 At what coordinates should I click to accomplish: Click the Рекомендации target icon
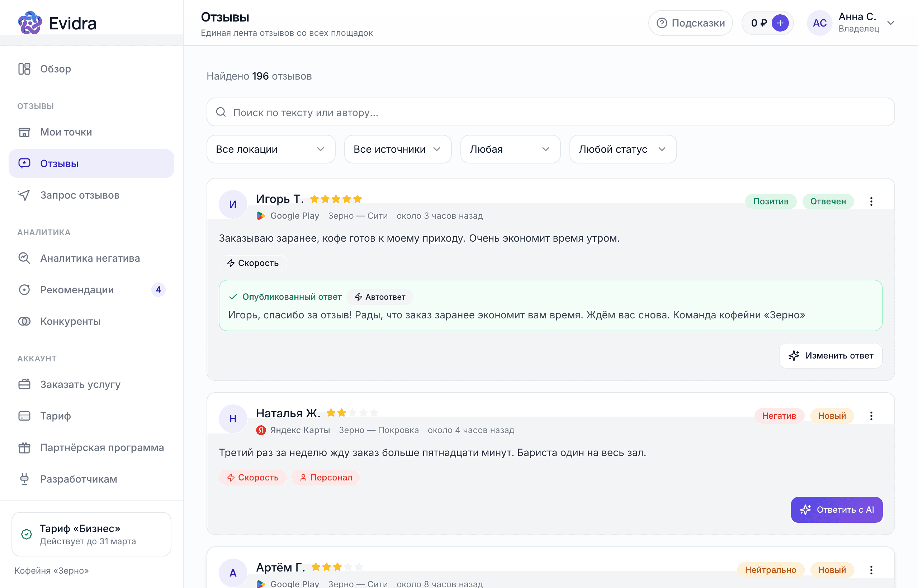[x=24, y=290]
